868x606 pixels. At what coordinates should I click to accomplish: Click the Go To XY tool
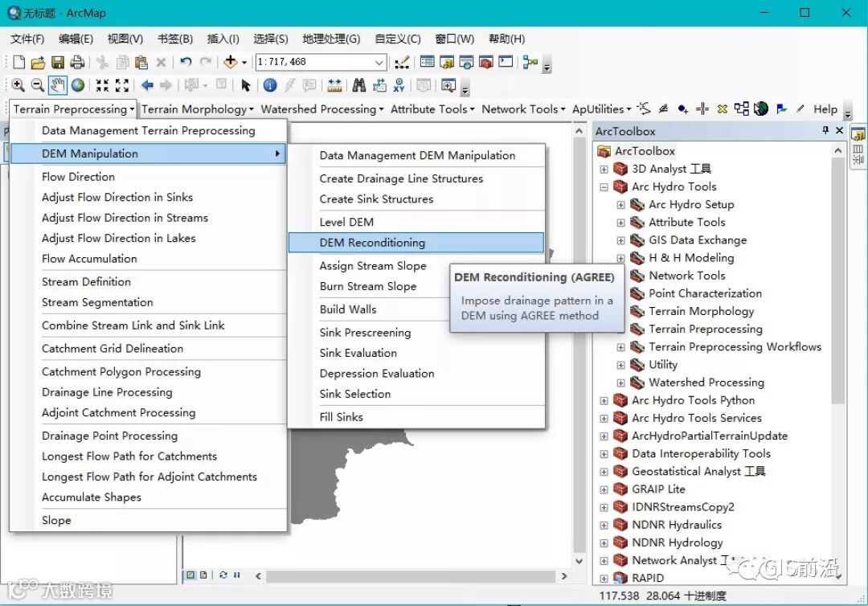(x=399, y=85)
